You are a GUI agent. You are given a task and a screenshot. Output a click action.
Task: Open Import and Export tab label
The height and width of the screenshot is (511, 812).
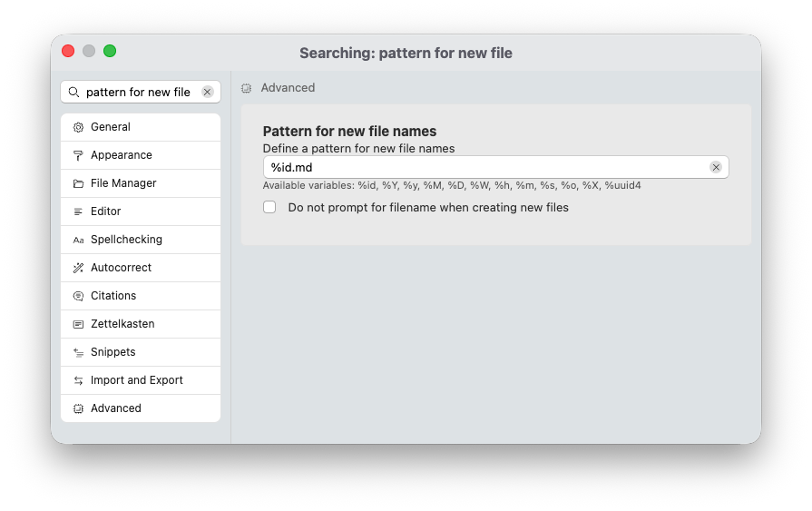click(x=137, y=380)
